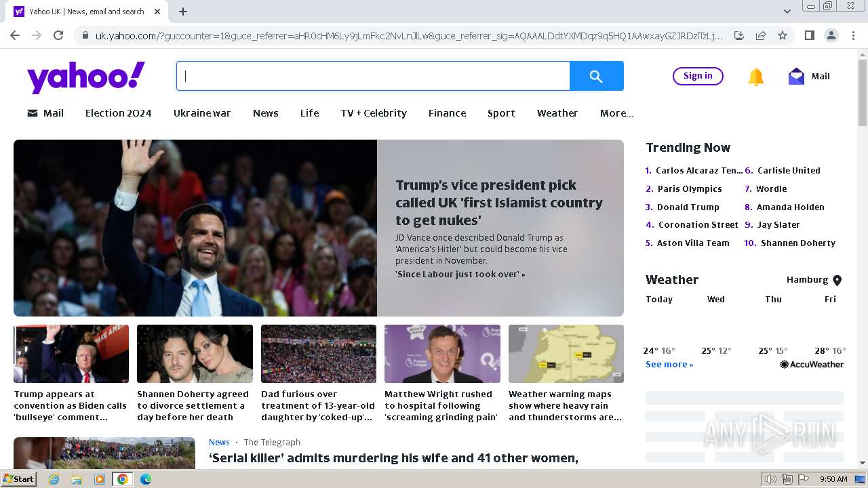Open Weather in navigation bar
This screenshot has height=488, width=868.
[557, 113]
